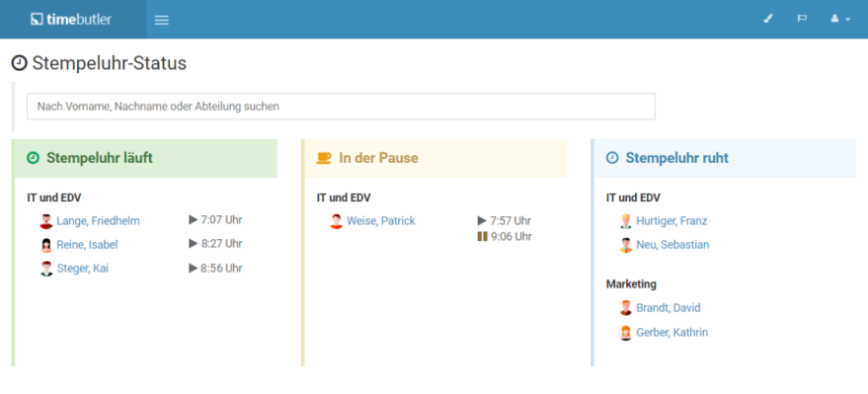
Task: Open Steger, Kai profile link
Action: click(83, 269)
